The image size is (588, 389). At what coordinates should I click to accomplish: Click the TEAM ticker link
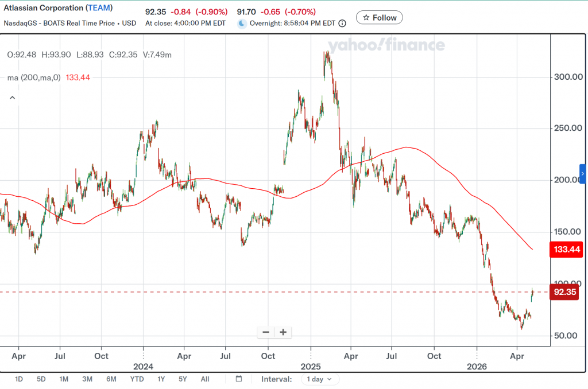click(99, 8)
